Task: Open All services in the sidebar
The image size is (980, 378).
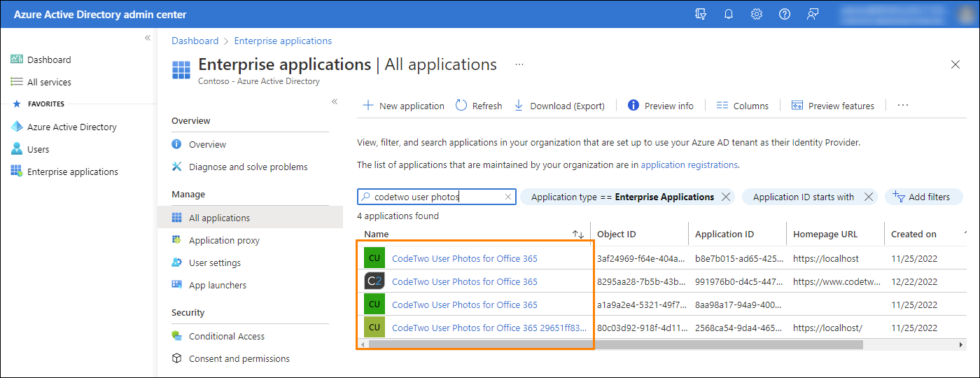Action: (x=49, y=82)
